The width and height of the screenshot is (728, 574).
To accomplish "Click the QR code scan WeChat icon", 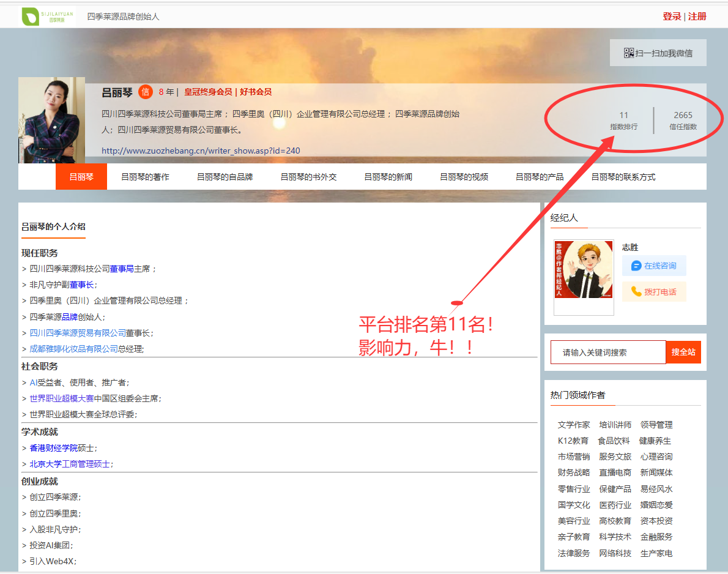I will (629, 53).
